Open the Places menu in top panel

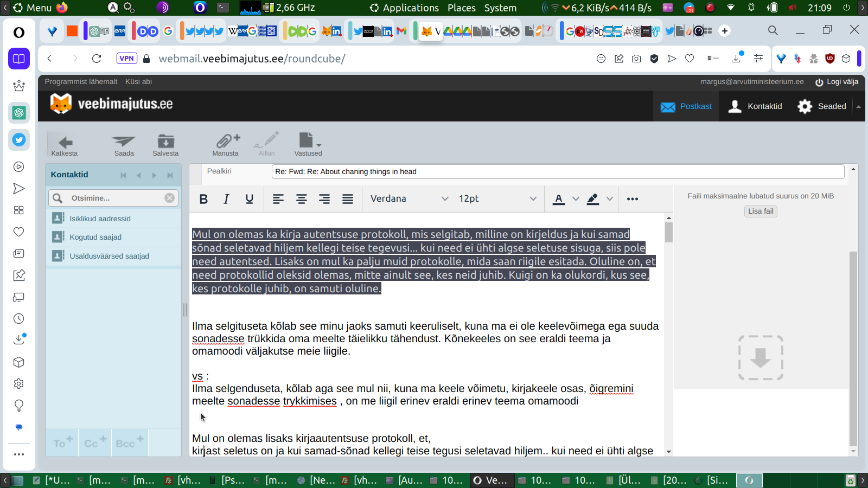pyautogui.click(x=462, y=8)
